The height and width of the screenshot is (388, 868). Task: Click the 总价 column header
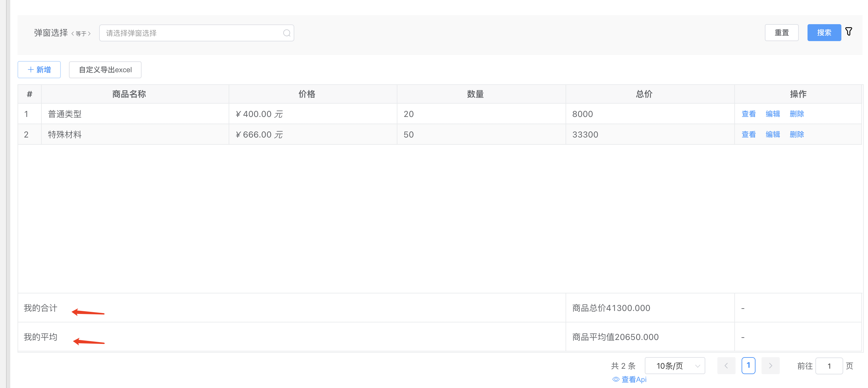pos(644,94)
